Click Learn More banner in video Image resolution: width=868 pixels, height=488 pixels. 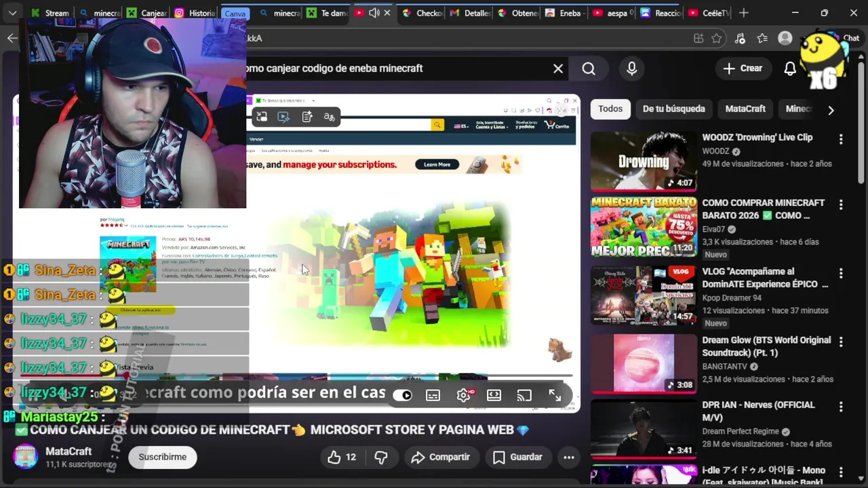437,165
